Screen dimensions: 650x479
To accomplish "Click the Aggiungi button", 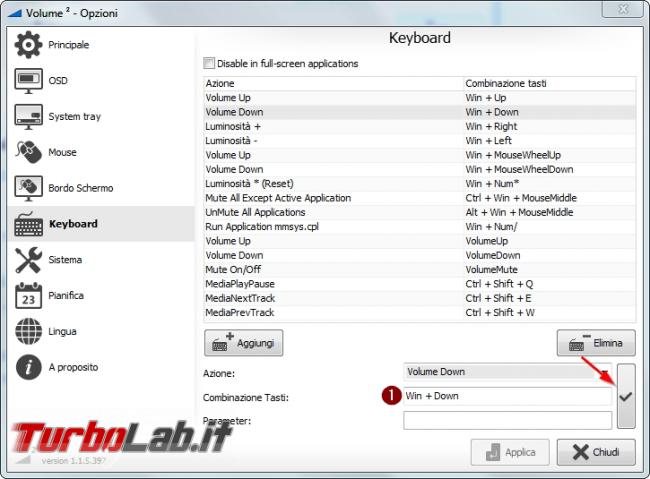I will coord(244,343).
